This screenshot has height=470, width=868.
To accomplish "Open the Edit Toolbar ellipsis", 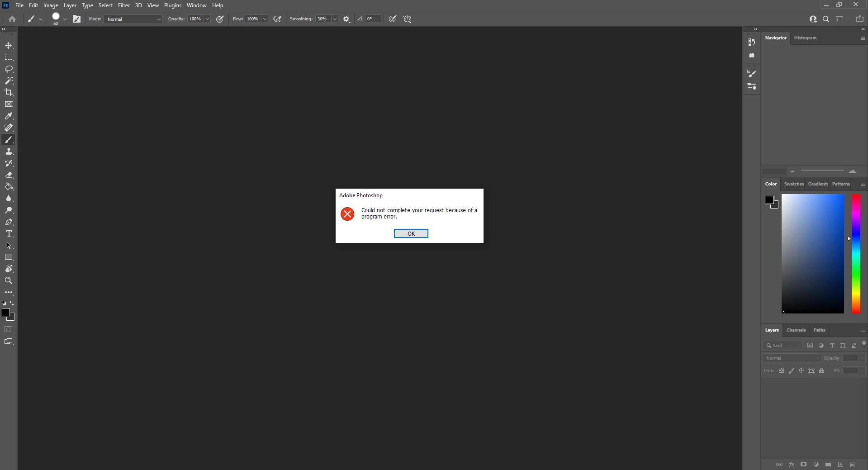I will tap(9, 293).
